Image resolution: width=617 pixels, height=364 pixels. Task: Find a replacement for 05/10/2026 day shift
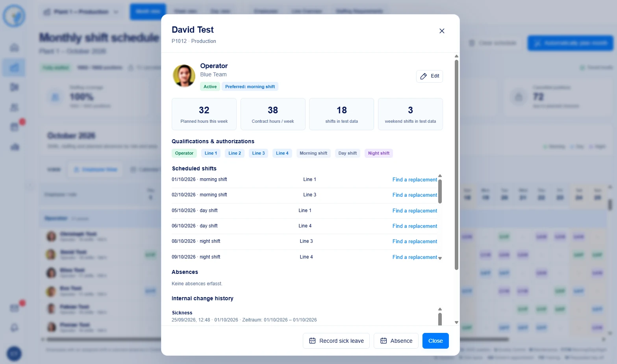point(415,211)
